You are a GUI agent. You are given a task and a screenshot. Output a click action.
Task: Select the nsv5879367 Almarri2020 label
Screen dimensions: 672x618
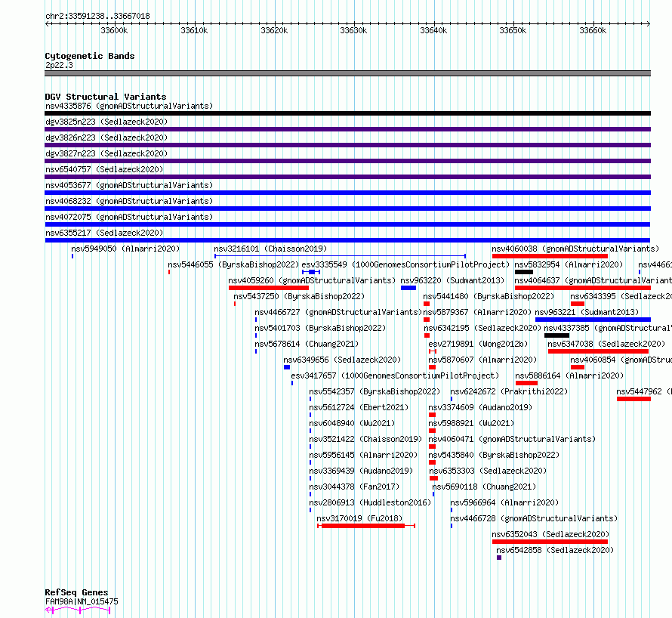pyautogui.click(x=477, y=312)
